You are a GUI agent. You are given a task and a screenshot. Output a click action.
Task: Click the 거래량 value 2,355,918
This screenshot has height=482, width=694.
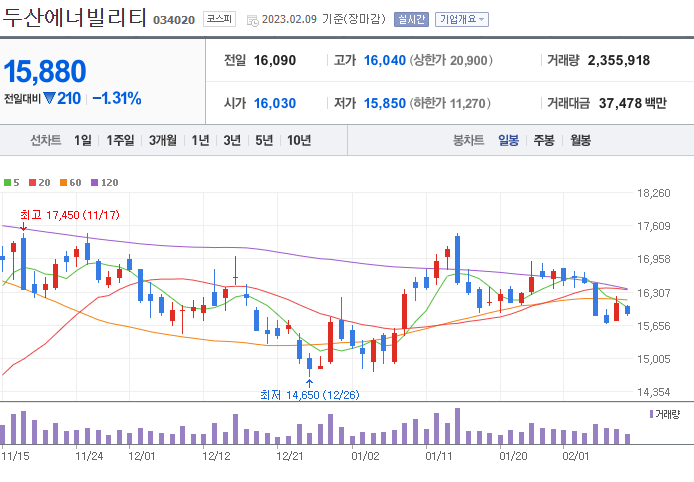point(619,60)
